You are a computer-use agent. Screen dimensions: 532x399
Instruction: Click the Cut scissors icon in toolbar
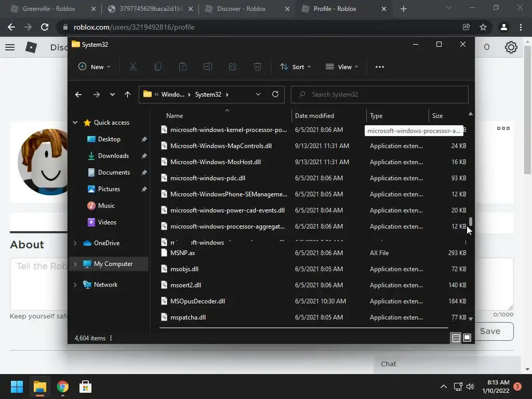(132, 67)
